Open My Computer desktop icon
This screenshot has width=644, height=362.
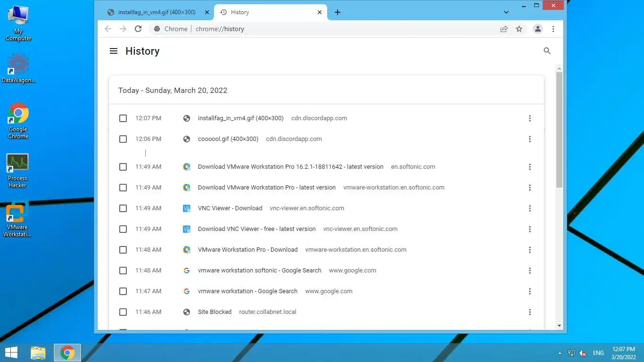pos(18,24)
